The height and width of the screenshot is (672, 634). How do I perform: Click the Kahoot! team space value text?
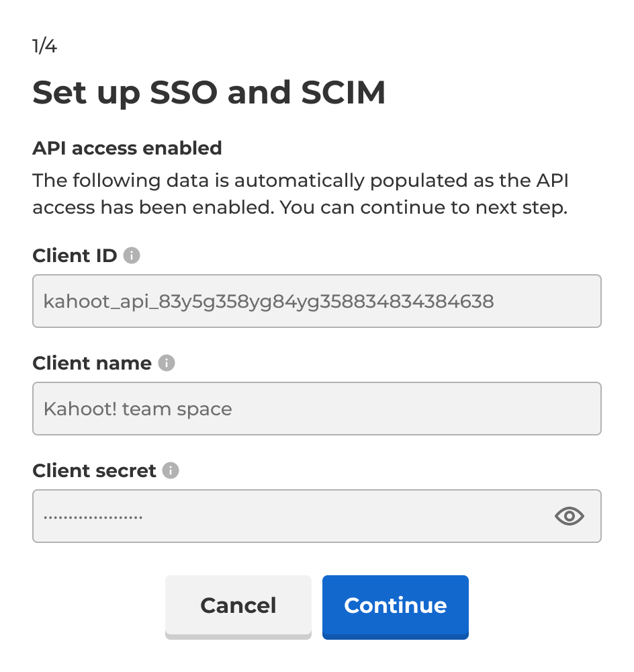click(x=138, y=409)
